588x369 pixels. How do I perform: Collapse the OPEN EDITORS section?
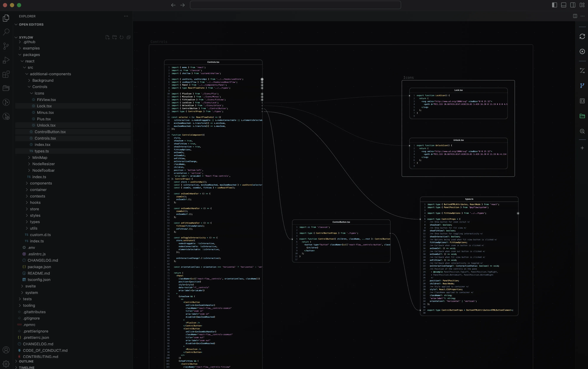point(16,24)
